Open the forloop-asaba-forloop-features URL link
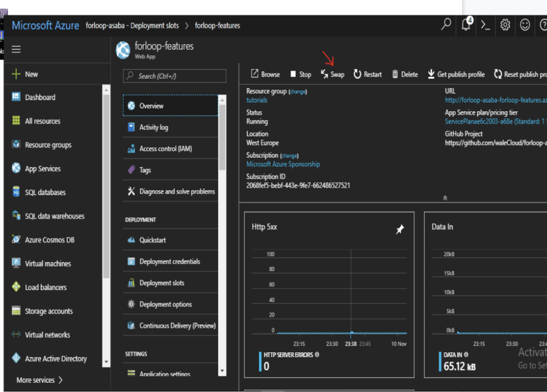The image size is (547, 392). (x=496, y=100)
